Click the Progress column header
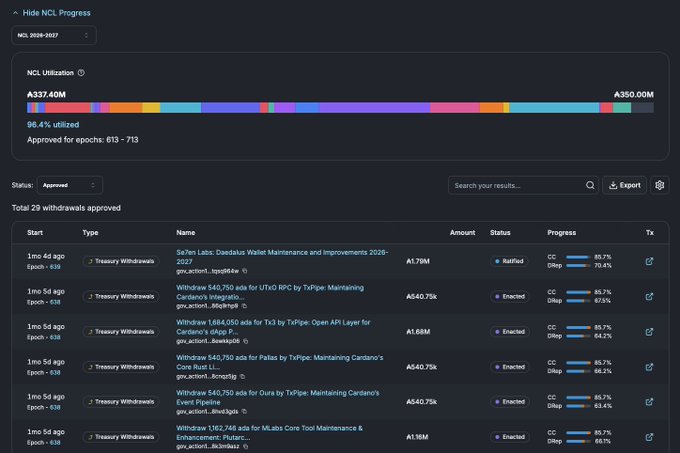Image resolution: width=680 pixels, height=453 pixels. (562, 233)
